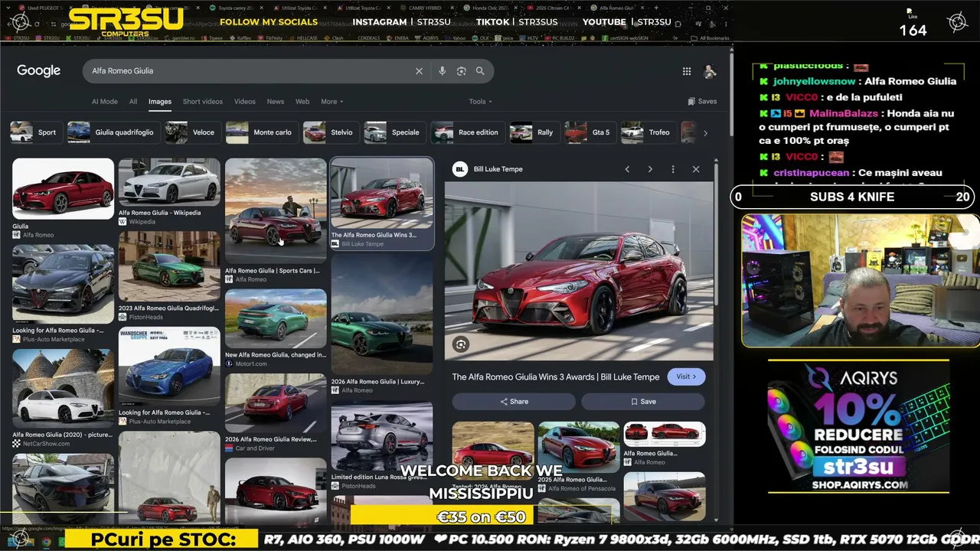Viewport: 980px width, 551px height.
Task: Expand the More search types menu
Action: [x=332, y=101]
